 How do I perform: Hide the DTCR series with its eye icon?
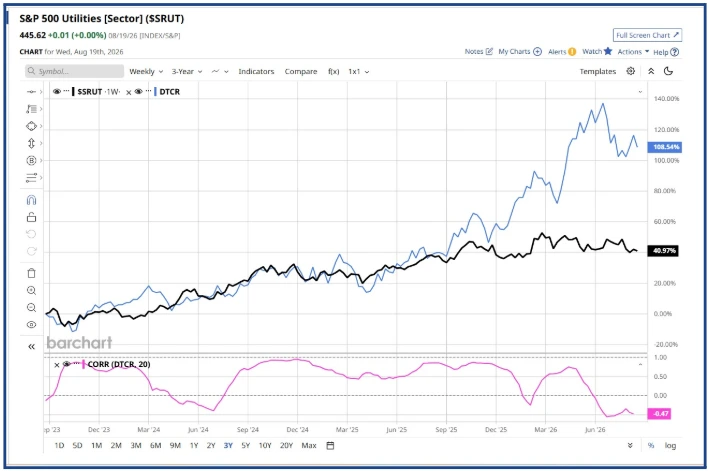tap(138, 91)
